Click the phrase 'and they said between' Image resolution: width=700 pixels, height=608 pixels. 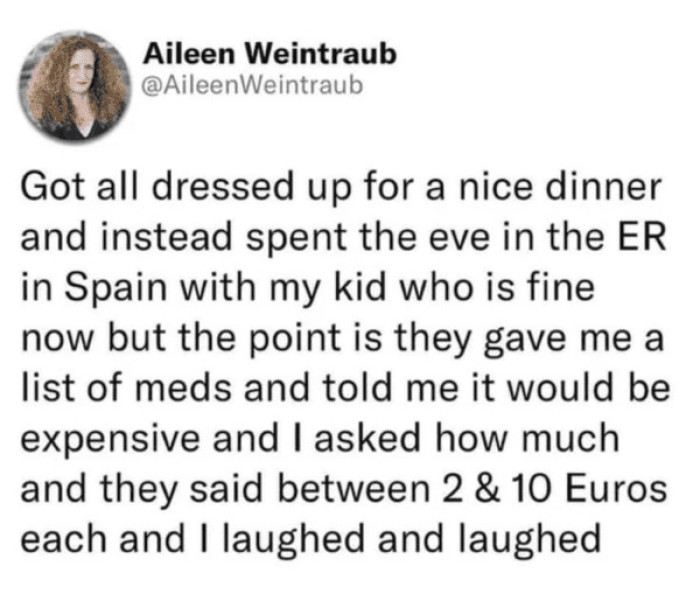[x=225, y=490]
